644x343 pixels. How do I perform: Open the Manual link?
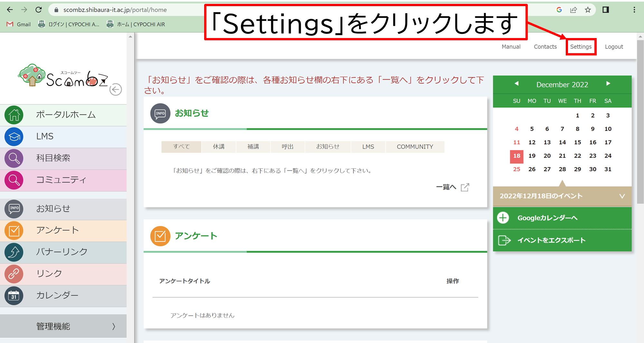511,47
